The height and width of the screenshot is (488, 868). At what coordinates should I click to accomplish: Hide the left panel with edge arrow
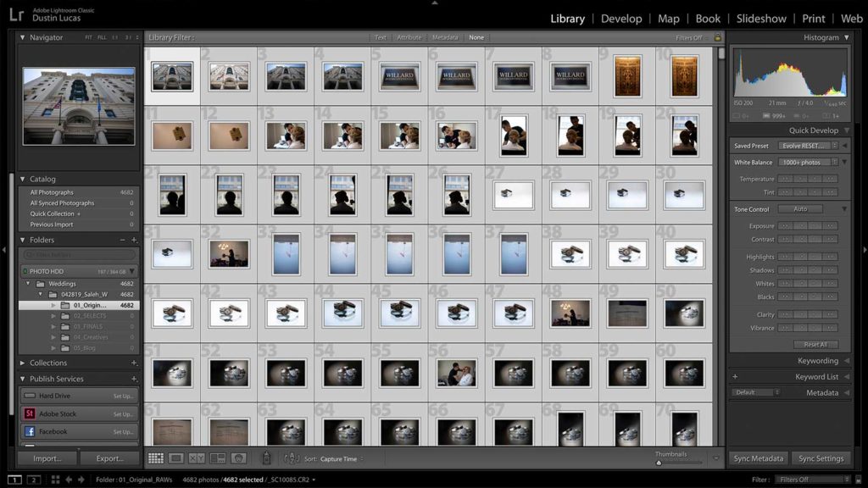(x=4, y=250)
